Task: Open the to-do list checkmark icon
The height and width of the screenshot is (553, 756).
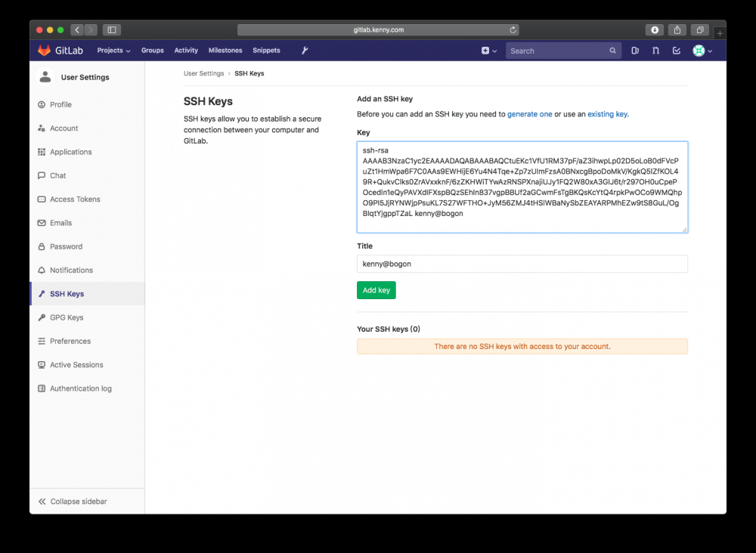Action: coord(676,51)
